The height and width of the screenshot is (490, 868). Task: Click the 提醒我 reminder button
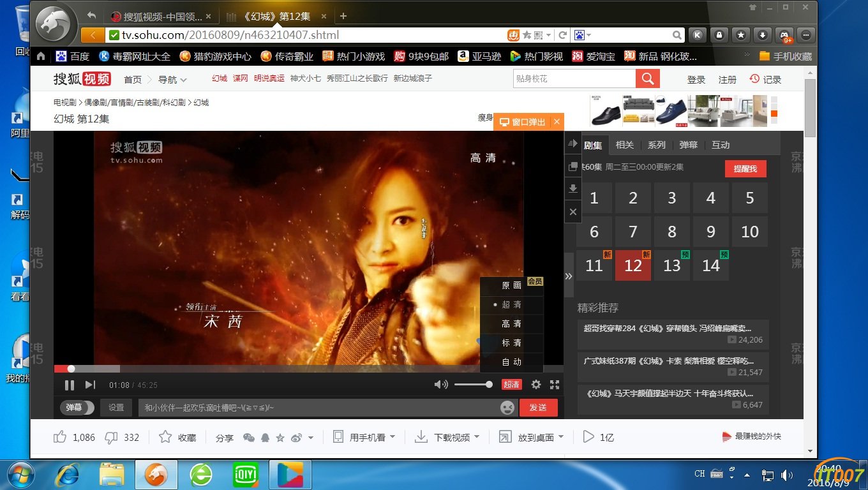[x=745, y=168]
